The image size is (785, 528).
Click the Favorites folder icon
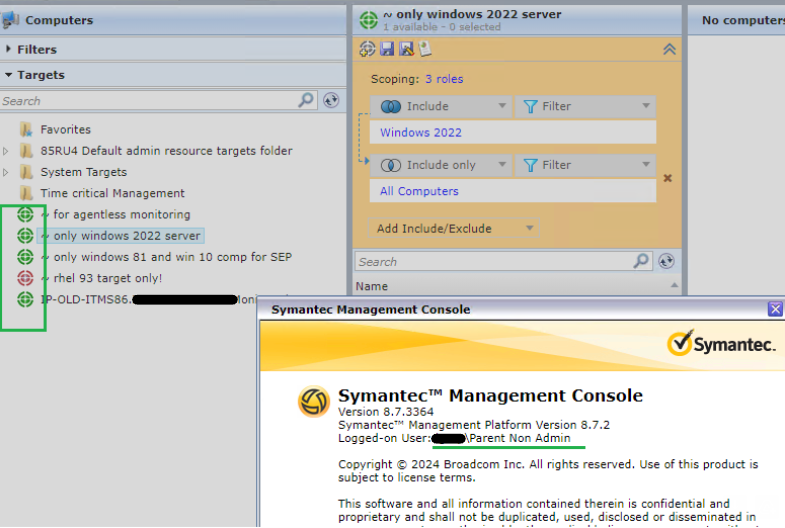(26, 130)
